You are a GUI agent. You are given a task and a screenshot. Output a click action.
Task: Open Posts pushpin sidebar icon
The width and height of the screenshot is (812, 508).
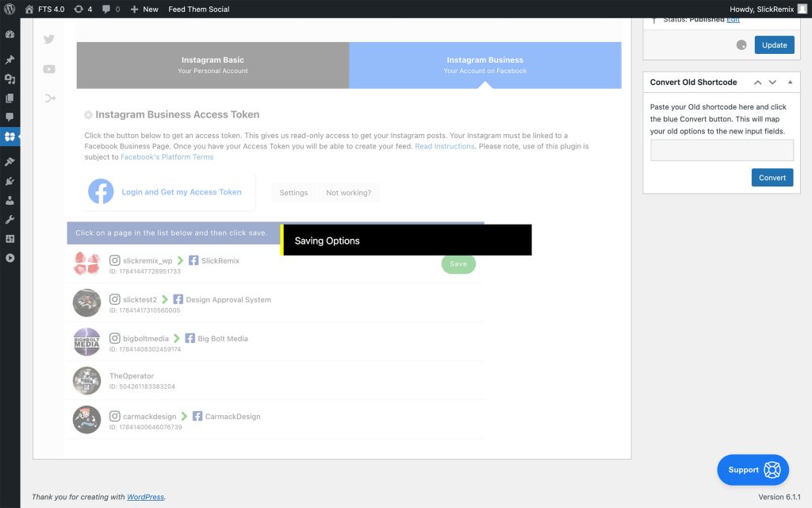pyautogui.click(x=10, y=60)
